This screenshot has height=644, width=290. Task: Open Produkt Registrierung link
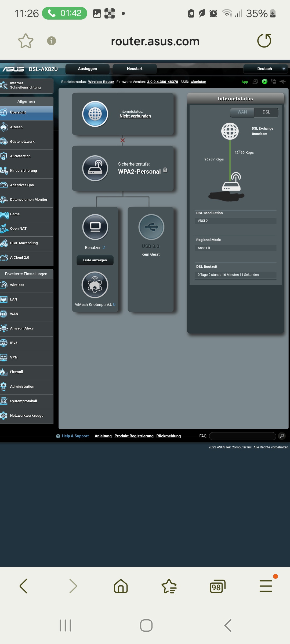pos(134,436)
